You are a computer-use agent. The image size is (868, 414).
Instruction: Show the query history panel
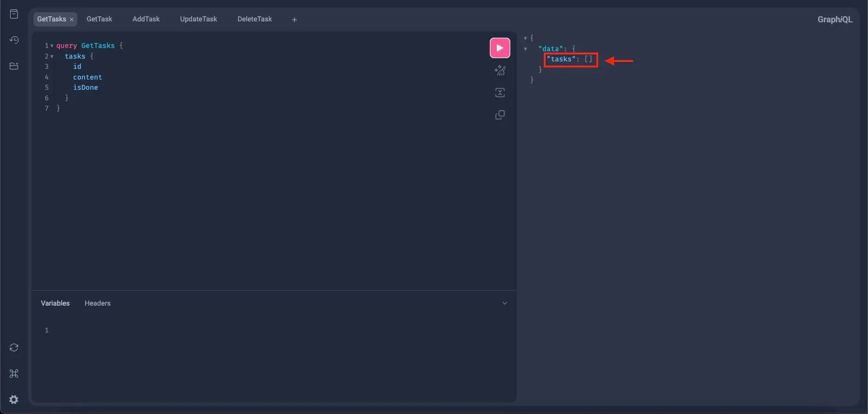tap(14, 40)
